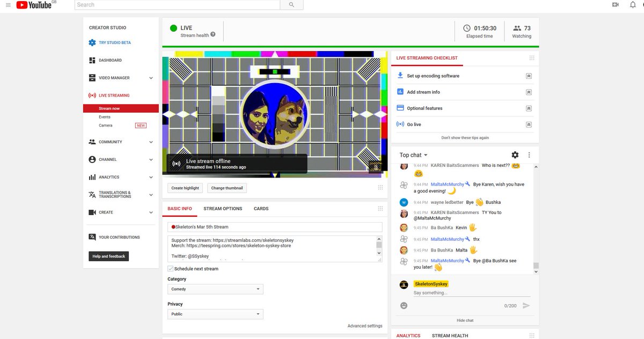644x339 pixels.
Task: Toggle Schedule next stream checkbox
Action: tap(171, 269)
